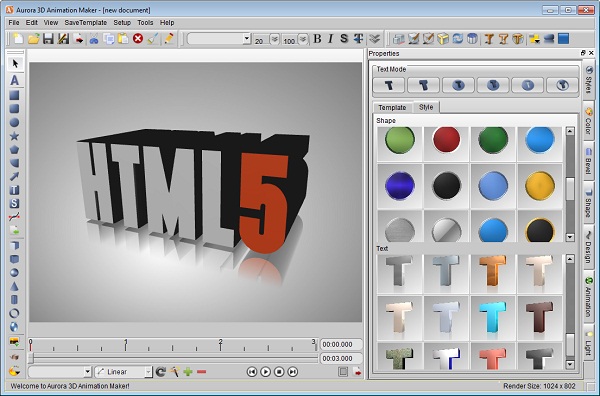Select the ring torus shape tool
Image resolution: width=600 pixels, height=396 pixels.
[x=14, y=313]
